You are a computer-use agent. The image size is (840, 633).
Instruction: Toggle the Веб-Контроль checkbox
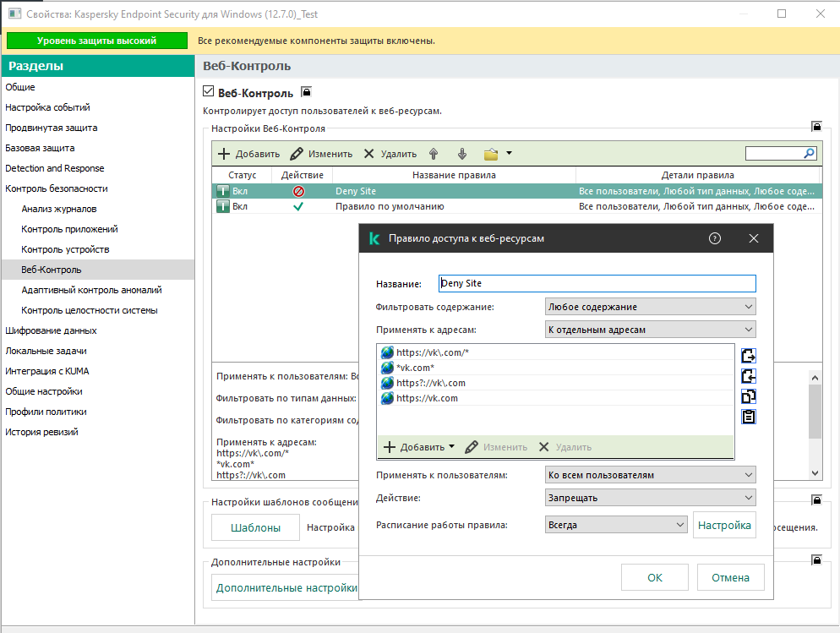(210, 92)
